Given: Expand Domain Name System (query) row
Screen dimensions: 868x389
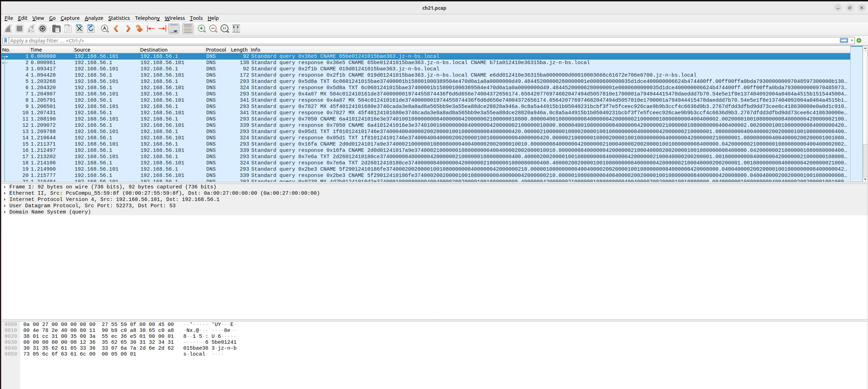Looking at the screenshot, I should 5,212.
